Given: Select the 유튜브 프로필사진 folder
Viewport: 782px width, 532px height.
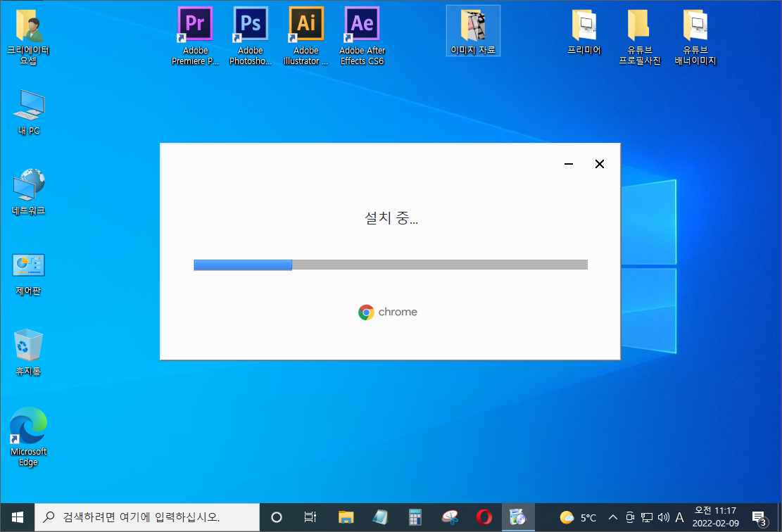Looking at the screenshot, I should 639,36.
